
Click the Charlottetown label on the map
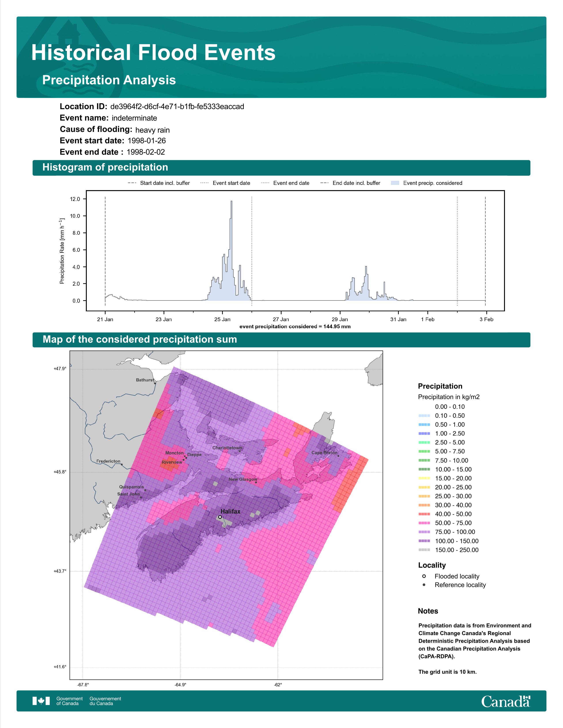pos(227,448)
